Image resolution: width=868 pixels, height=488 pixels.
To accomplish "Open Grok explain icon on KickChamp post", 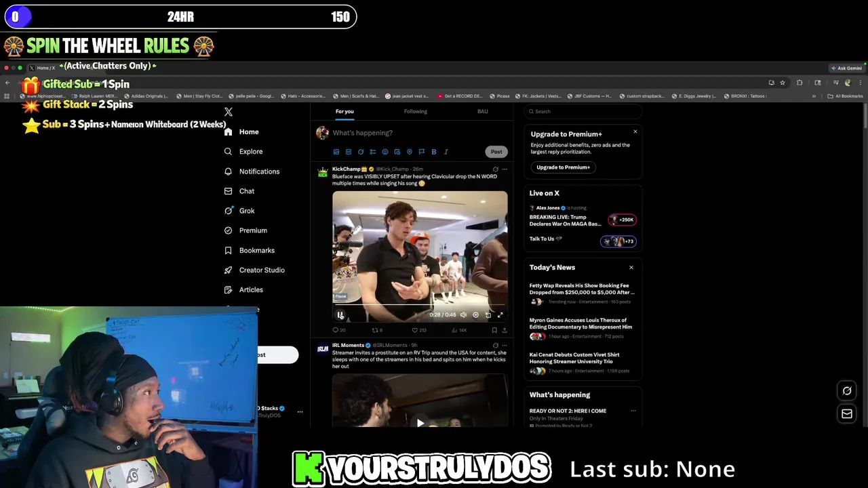I will [495, 169].
